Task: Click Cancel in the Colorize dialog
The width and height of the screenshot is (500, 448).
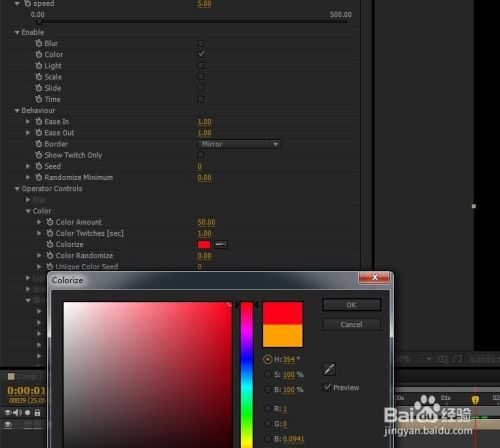Action: tap(351, 324)
